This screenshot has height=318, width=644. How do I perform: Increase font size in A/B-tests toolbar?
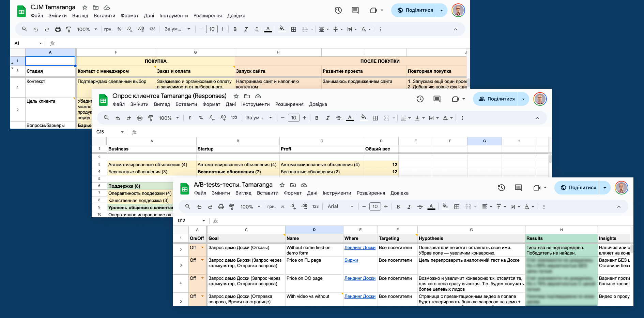386,207
